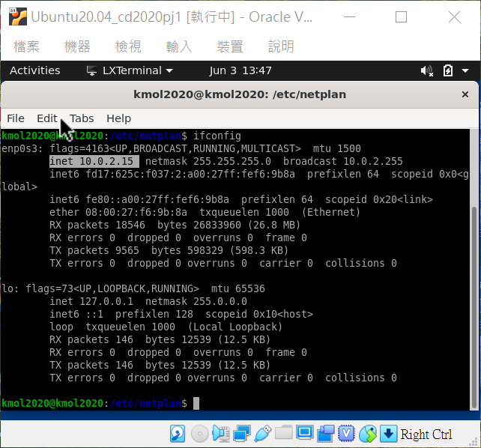Screen dimensions: 481x448
Task: Minimize the VirtualBox window
Action: (349, 17)
